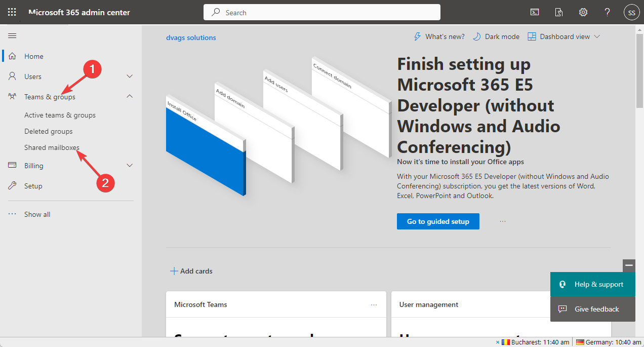Collapse the Teams & groups chevron
The width and height of the screenshot is (644, 347).
point(130,96)
